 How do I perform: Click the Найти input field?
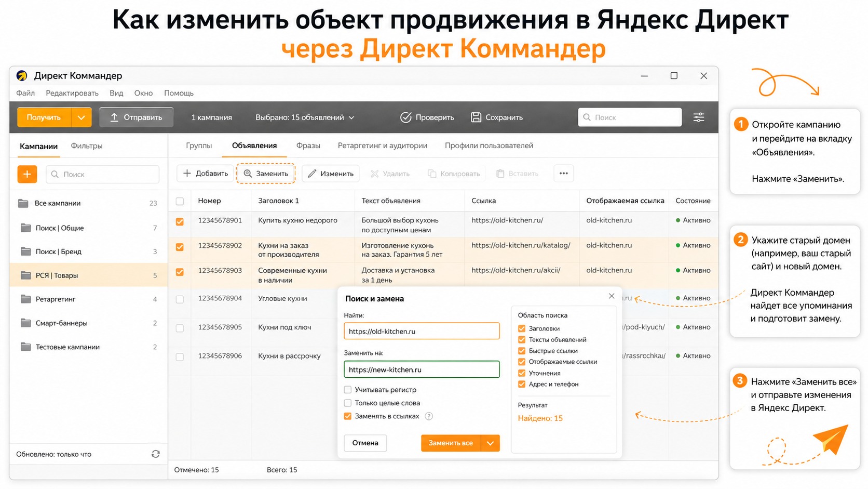pos(422,331)
